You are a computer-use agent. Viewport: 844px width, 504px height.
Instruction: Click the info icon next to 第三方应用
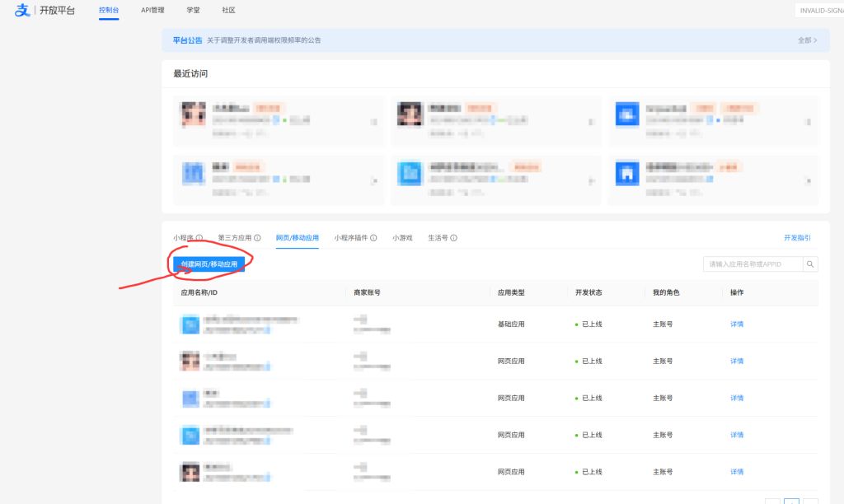tap(257, 238)
